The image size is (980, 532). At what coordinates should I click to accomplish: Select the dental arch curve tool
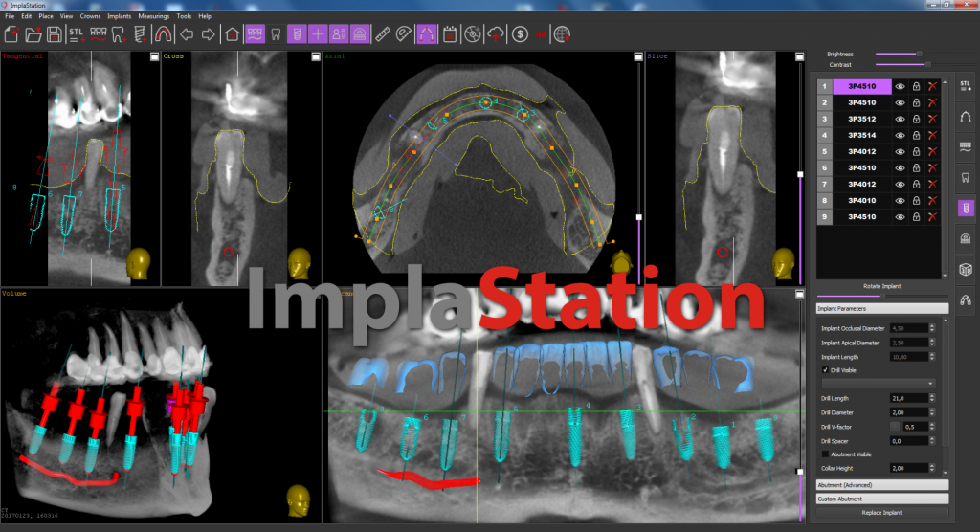[x=163, y=34]
